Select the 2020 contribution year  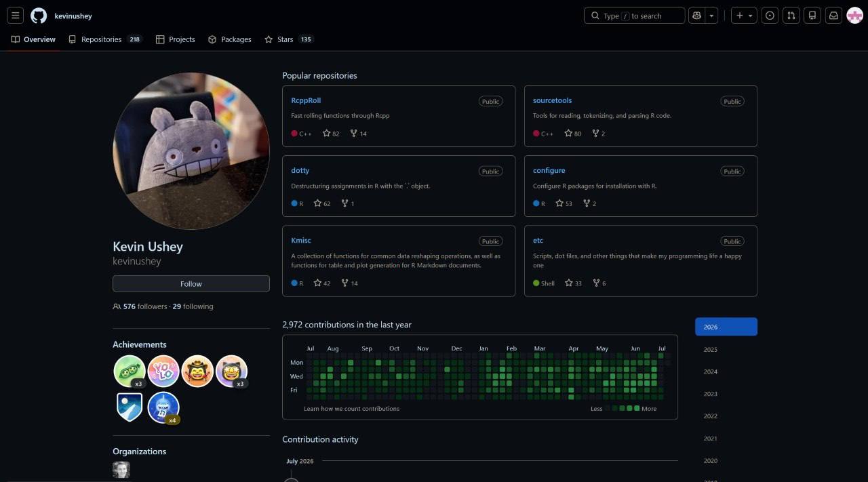(726, 461)
